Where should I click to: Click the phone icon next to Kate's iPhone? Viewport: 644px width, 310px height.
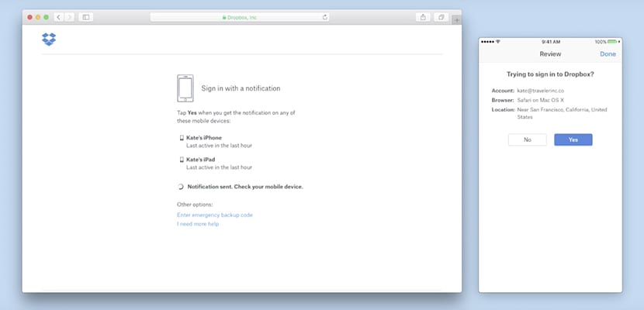click(182, 138)
